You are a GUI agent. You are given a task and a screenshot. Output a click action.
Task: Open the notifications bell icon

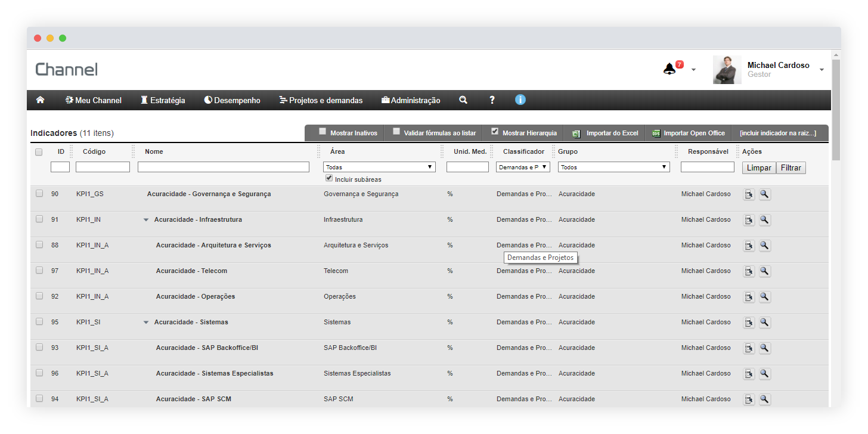pos(669,69)
